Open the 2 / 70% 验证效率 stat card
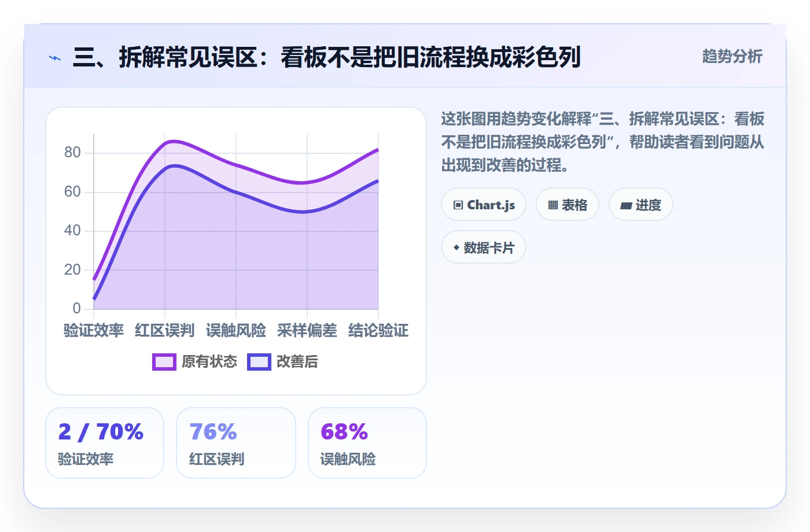810x532 pixels. point(105,443)
